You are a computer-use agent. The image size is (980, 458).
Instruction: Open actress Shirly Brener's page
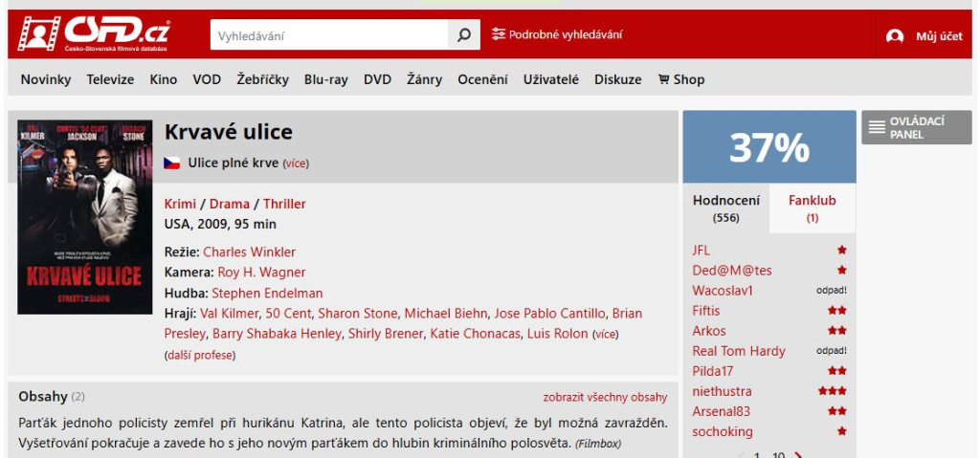pos(386,334)
